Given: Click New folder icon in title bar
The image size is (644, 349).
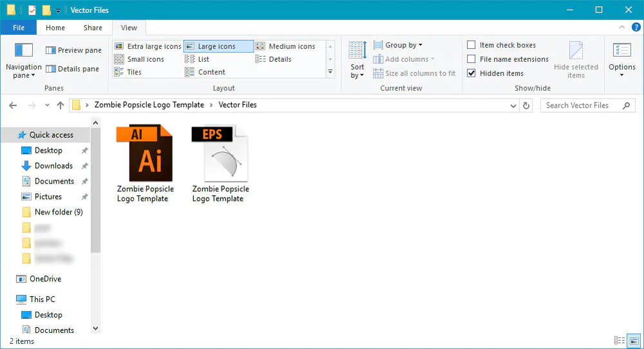Looking at the screenshot, I should tap(46, 10).
